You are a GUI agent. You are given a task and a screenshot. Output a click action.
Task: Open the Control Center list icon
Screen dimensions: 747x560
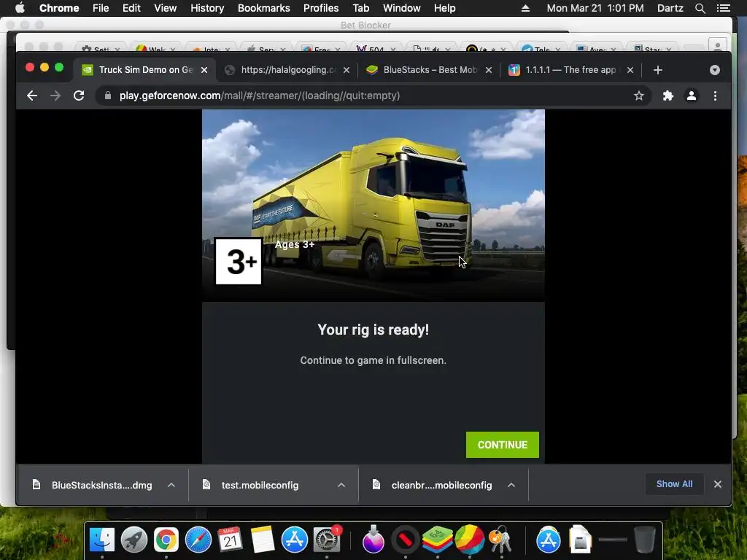point(723,8)
